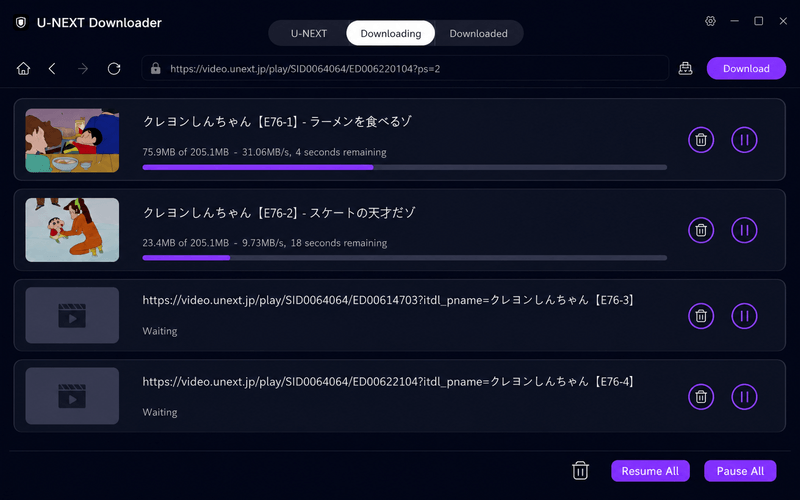Screen dimensions: 800x500
Task: Go to the home page icon
Action: 23,68
